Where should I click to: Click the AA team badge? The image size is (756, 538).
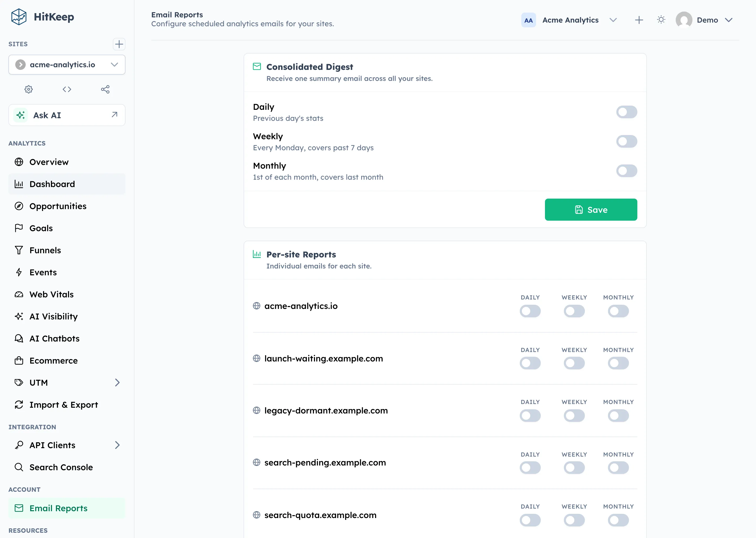pyautogui.click(x=529, y=20)
